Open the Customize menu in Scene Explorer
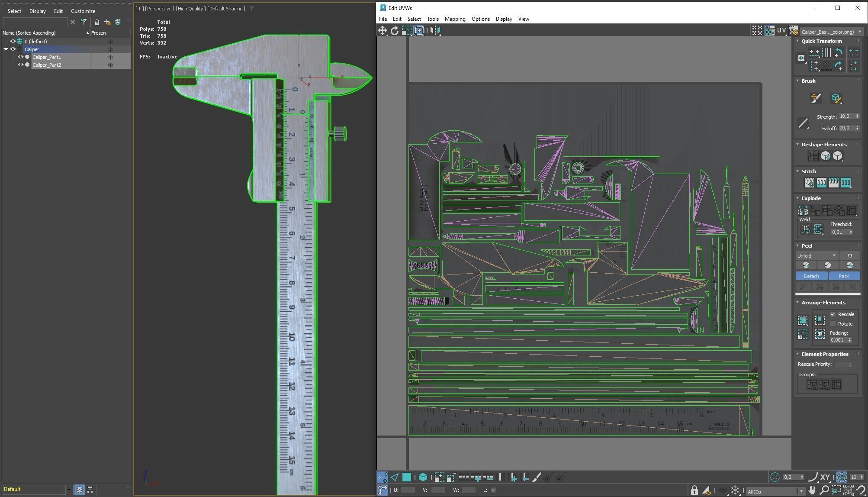868x497 pixels. pos(83,11)
